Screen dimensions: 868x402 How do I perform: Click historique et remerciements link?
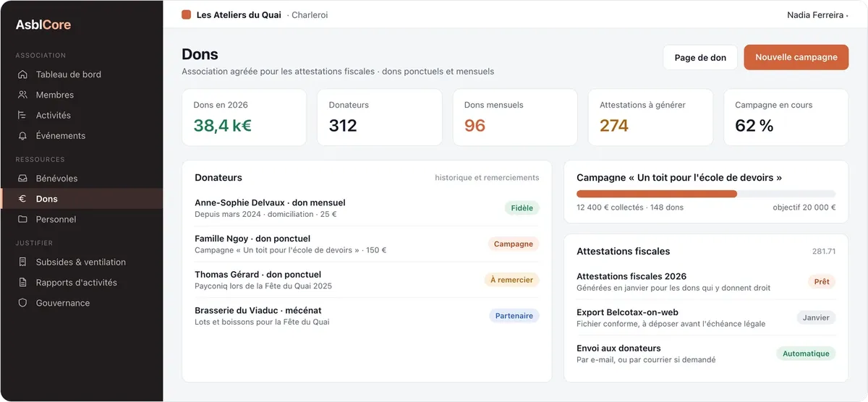[487, 178]
